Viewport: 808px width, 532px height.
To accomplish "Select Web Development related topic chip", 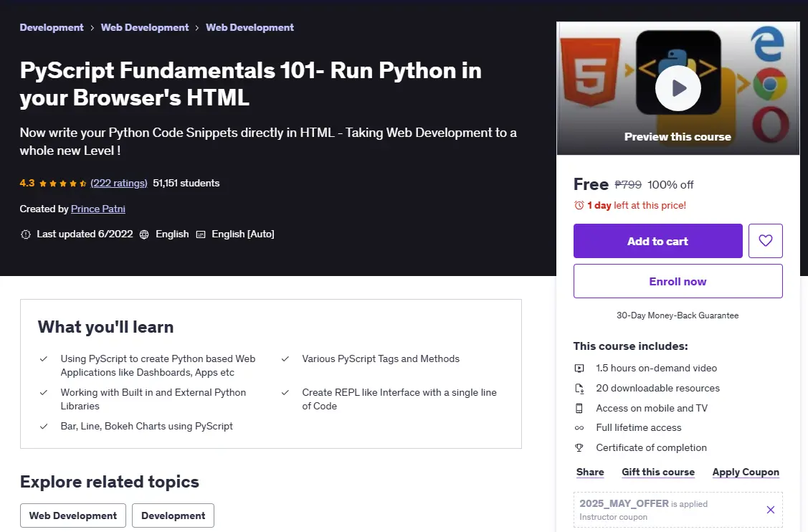I will [73, 516].
